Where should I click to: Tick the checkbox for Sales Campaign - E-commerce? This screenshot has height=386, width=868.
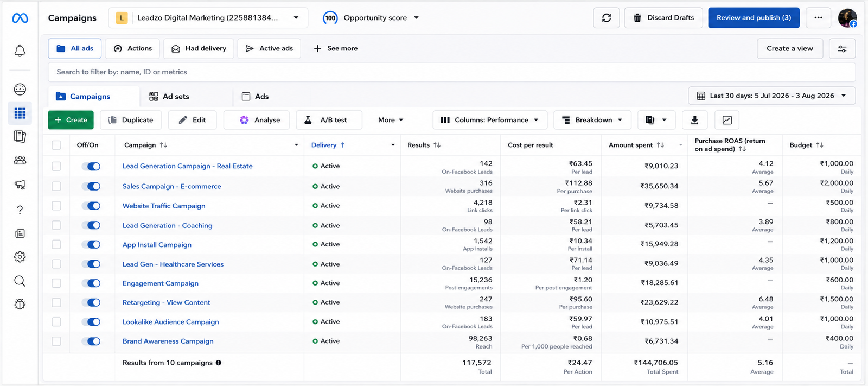tap(56, 186)
